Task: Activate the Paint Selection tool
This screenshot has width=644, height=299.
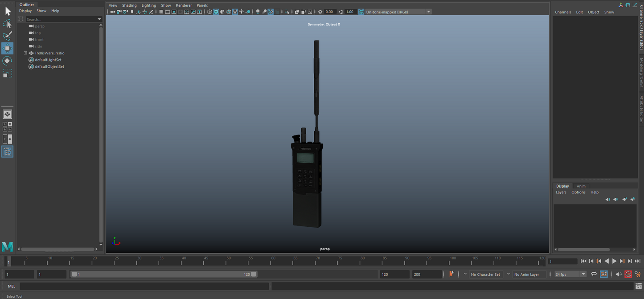Action: pos(7,36)
